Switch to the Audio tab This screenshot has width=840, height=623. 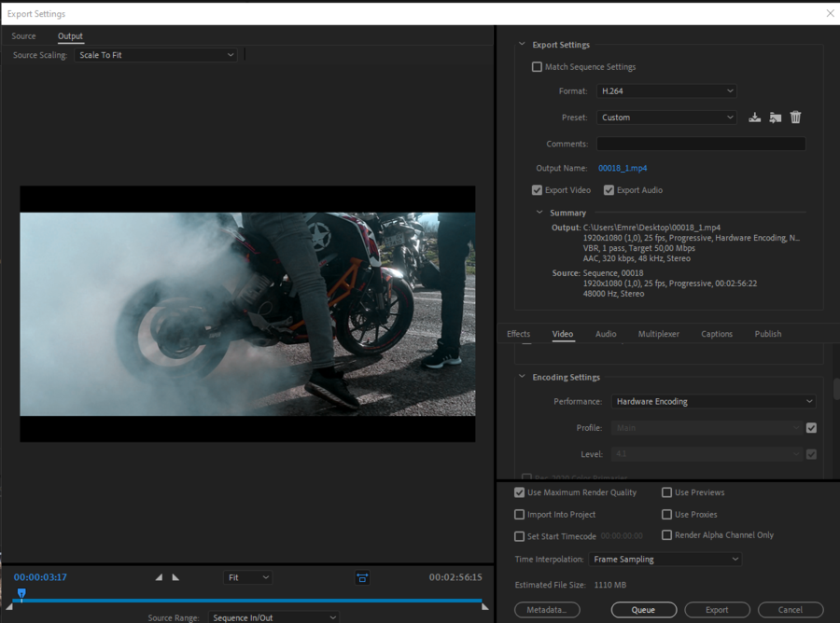click(606, 334)
